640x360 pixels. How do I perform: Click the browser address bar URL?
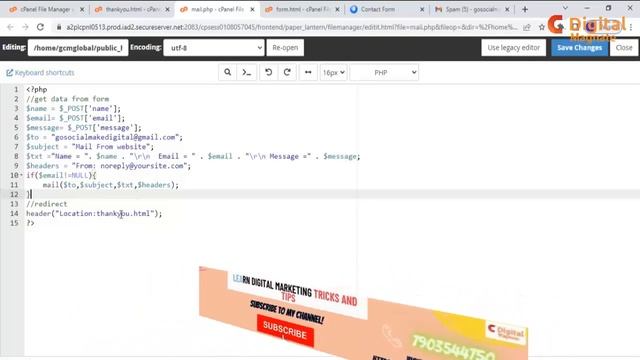click(x=292, y=27)
